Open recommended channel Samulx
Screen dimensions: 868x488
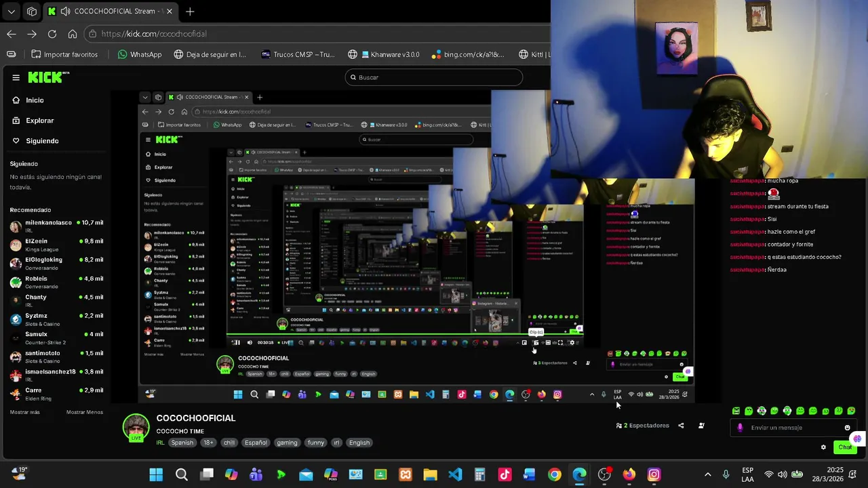[x=57, y=338]
